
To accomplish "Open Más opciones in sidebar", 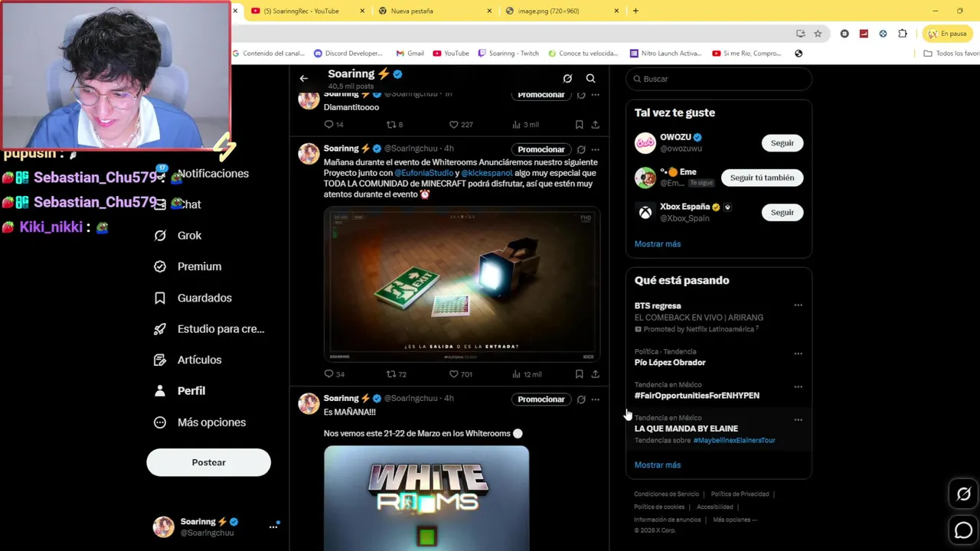I will 200,422.
